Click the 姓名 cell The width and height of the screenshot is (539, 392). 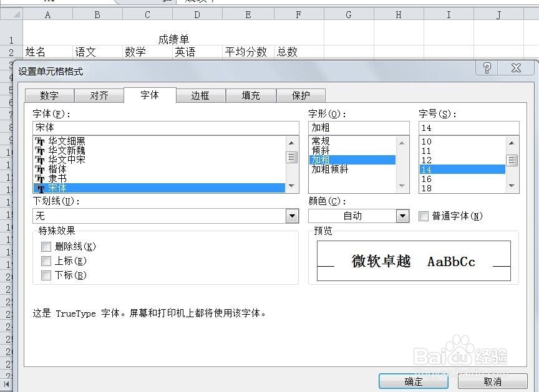click(x=48, y=52)
